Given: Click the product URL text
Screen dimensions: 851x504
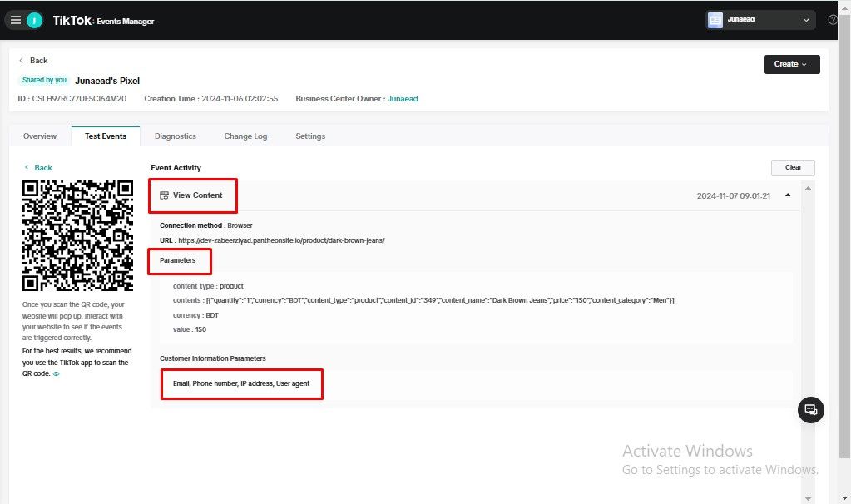Looking at the screenshot, I should (281, 240).
